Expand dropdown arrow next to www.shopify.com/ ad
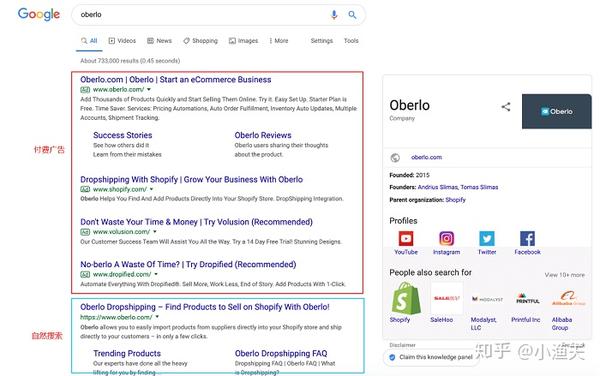The image size is (600, 376). coord(152,189)
